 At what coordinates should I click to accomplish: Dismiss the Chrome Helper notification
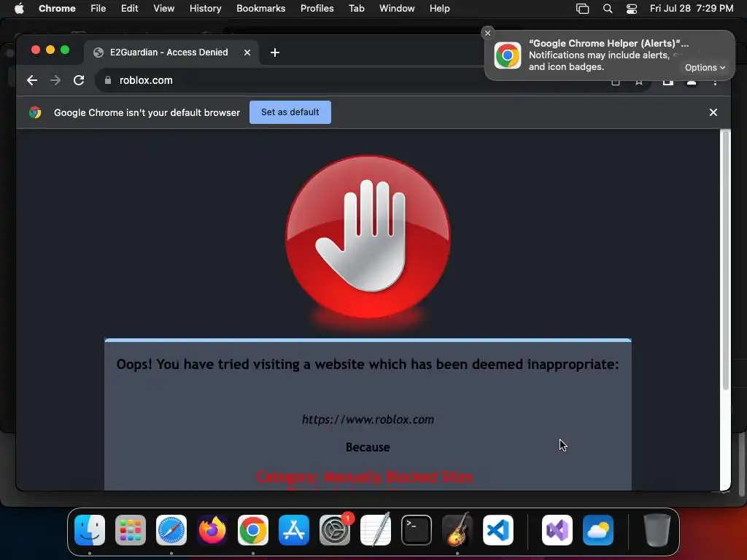(x=487, y=33)
